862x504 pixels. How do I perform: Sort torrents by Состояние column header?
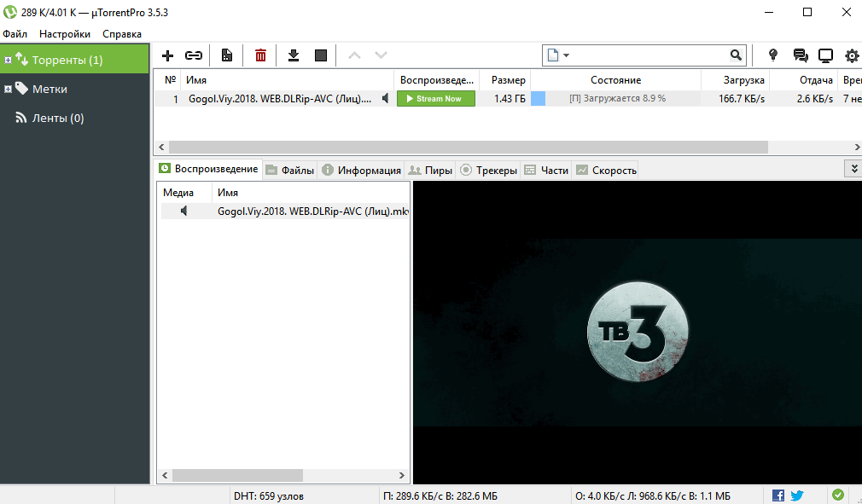[615, 80]
